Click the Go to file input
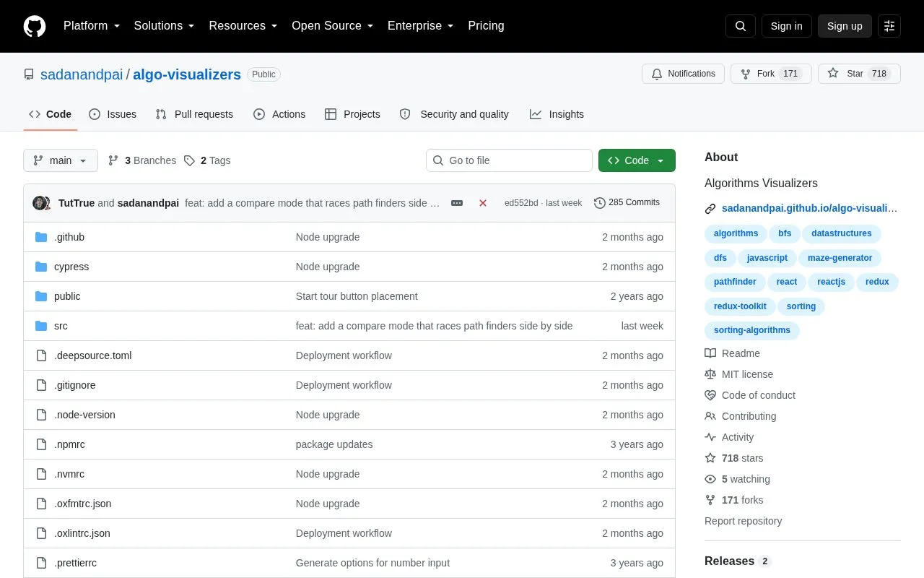This screenshot has width=924, height=578. coord(509,160)
